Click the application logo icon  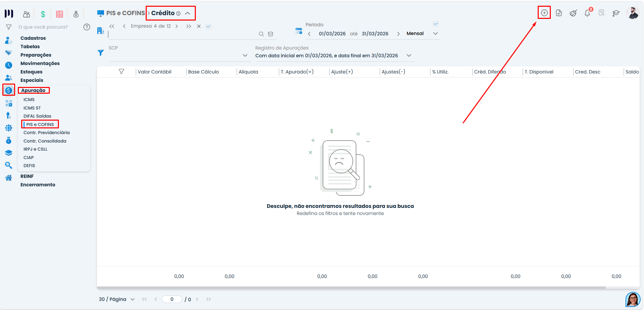coord(9,13)
